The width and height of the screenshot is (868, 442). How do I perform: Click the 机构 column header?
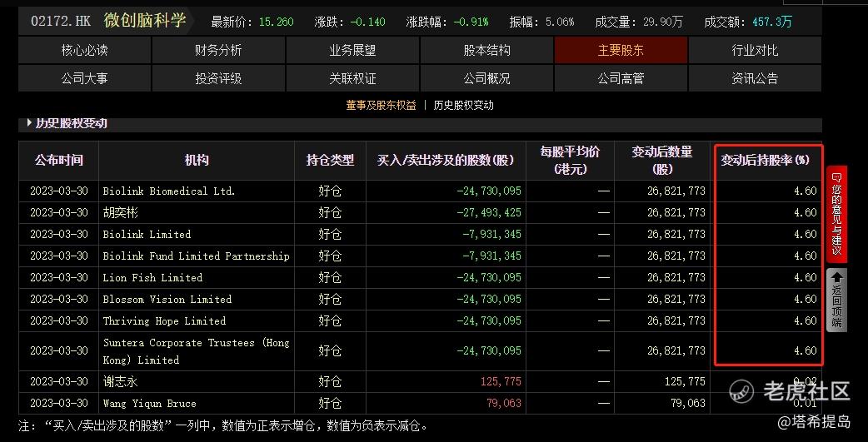click(197, 161)
